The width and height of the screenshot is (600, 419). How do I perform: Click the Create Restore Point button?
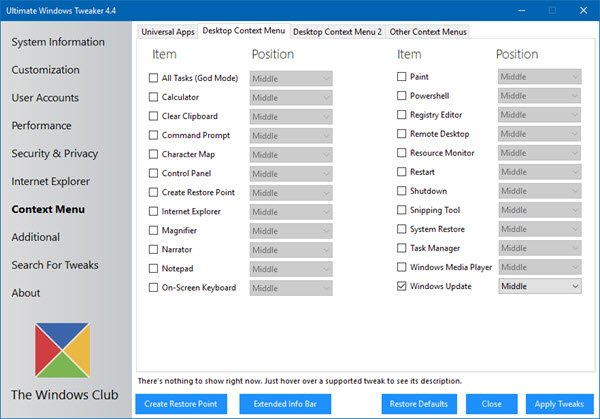(x=181, y=404)
